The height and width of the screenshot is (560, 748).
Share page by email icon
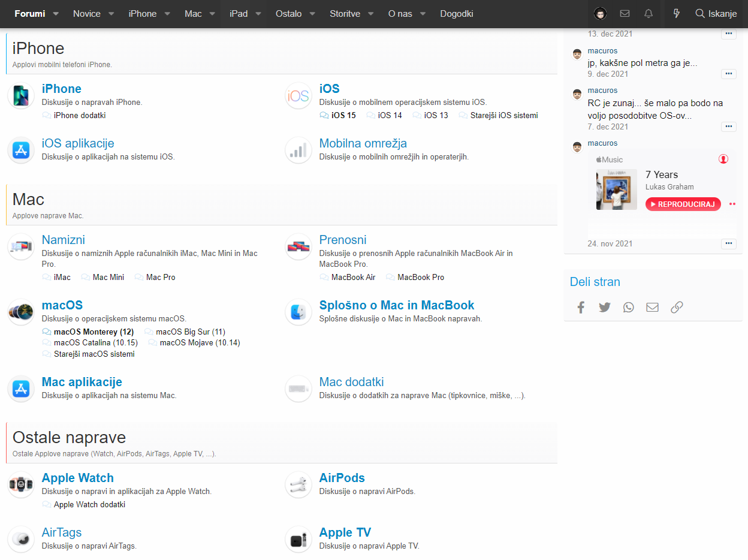coord(652,308)
